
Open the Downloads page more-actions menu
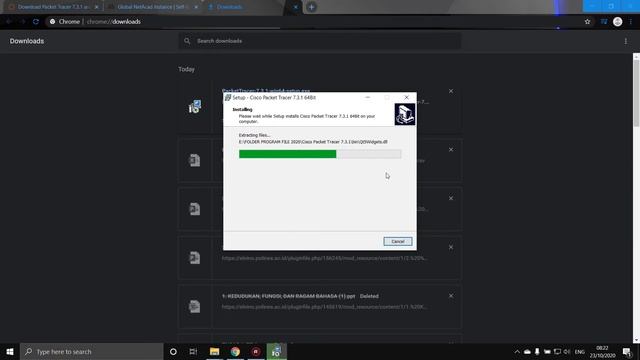(626, 41)
